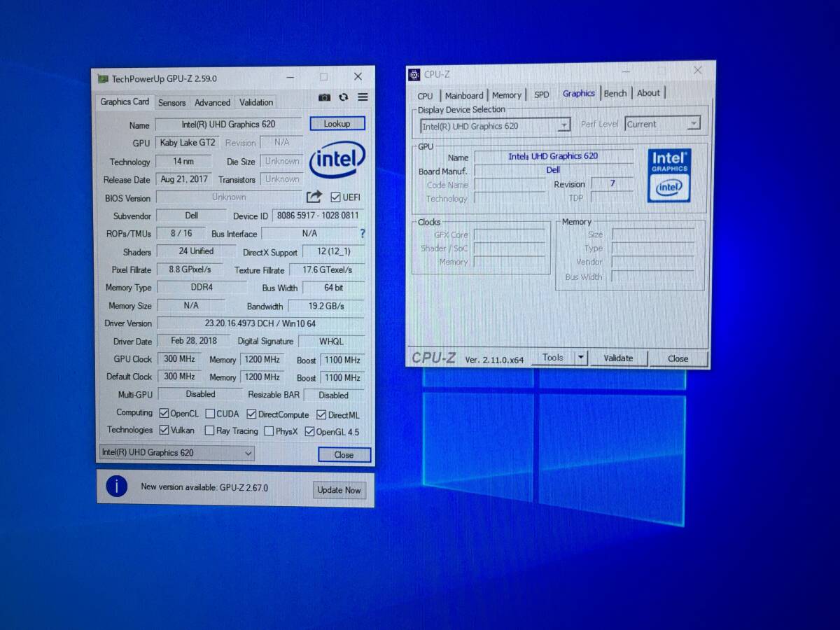Click the Intel logo in GPU-Z

pos(337,160)
